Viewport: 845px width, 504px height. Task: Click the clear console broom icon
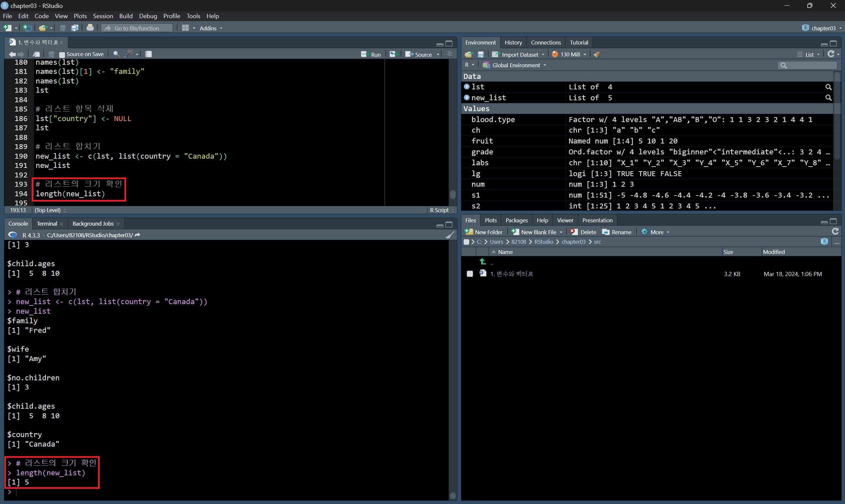coord(450,235)
